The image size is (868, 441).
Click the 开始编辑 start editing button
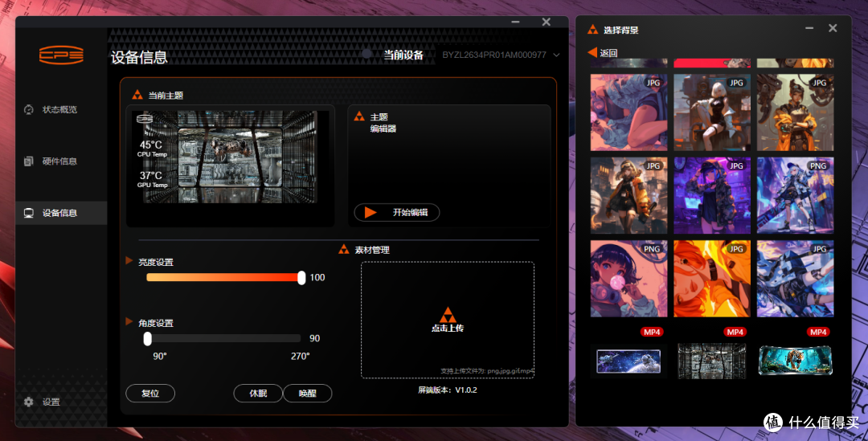click(x=397, y=213)
